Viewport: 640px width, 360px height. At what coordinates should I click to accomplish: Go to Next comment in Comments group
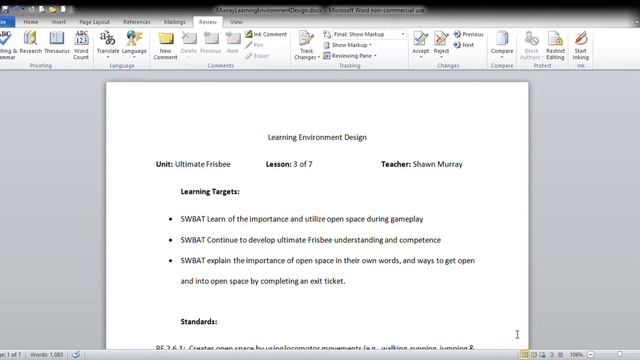233,42
